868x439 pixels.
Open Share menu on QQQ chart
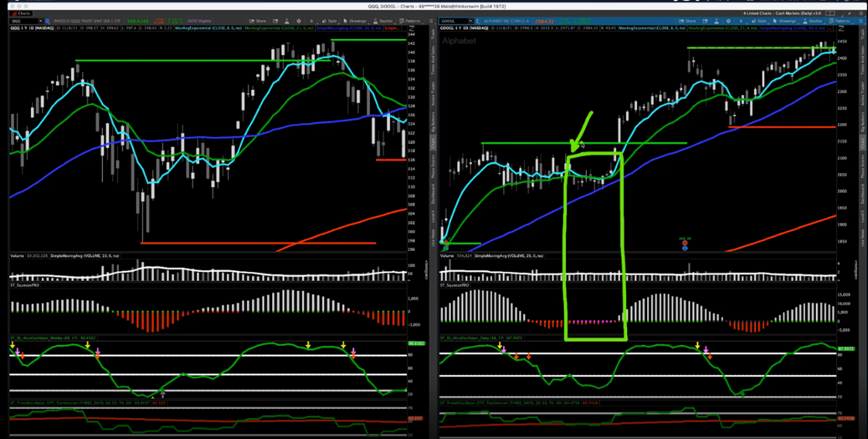[x=259, y=21]
